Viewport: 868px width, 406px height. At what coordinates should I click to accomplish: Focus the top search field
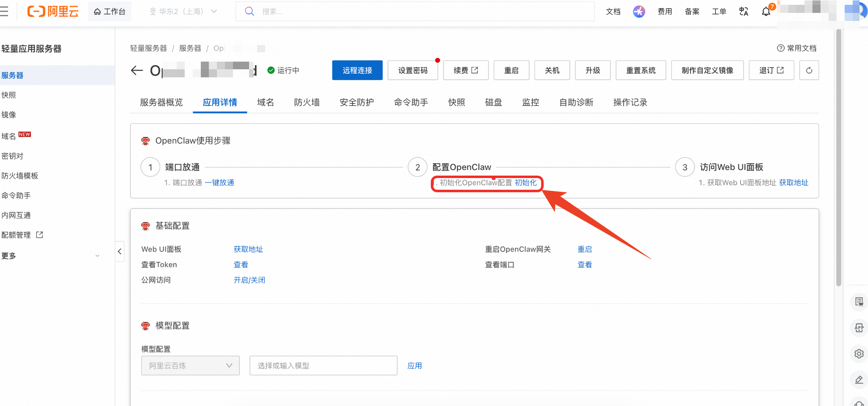[x=415, y=11]
